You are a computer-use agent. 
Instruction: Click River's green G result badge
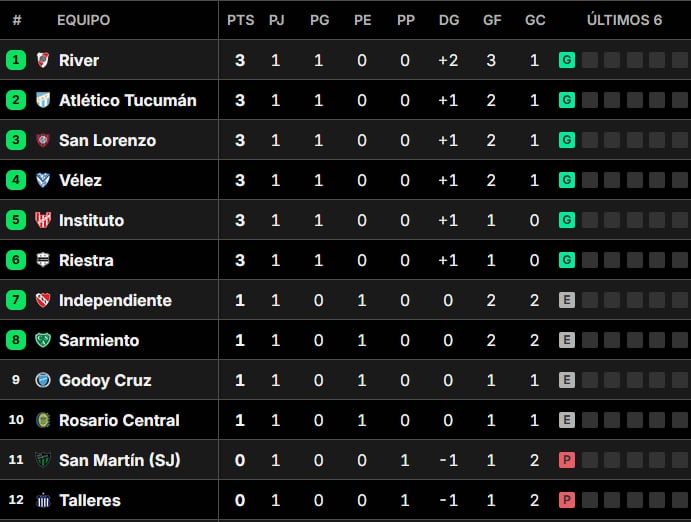567,60
